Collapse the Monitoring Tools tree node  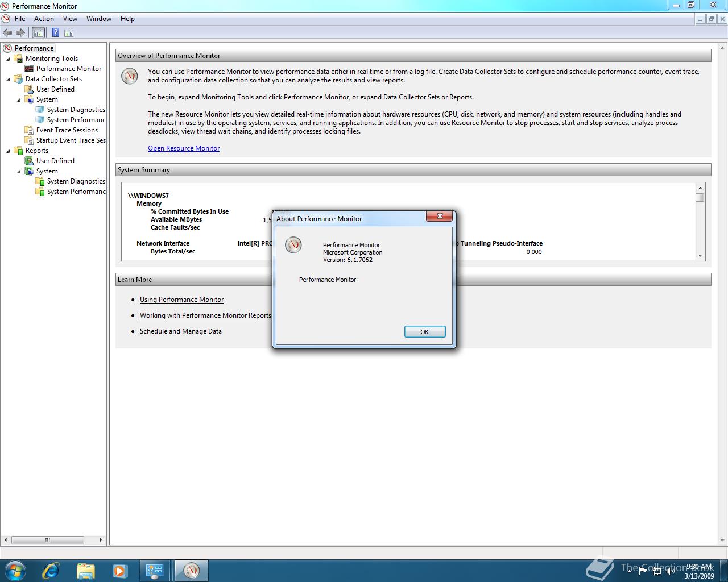[x=8, y=59]
